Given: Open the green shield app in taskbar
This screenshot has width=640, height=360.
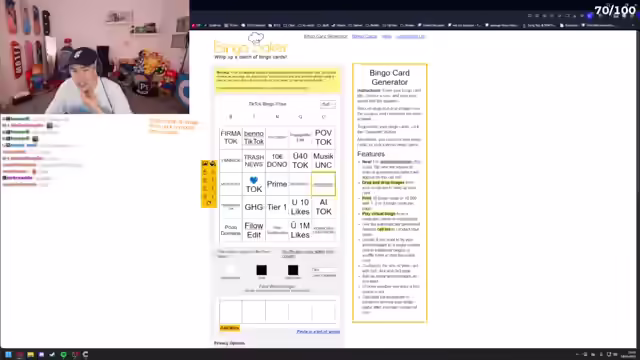Looking at the screenshot, I should pyautogui.click(x=63, y=355).
